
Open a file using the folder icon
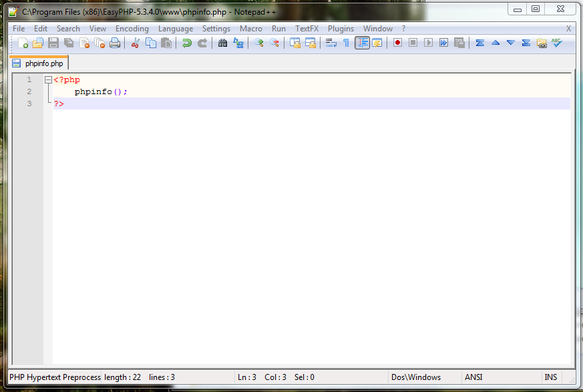(38, 43)
